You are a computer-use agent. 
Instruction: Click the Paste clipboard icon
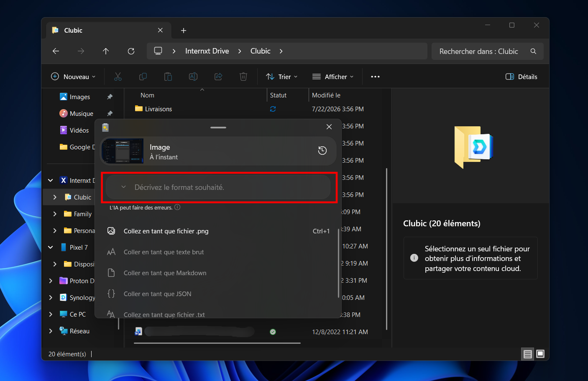click(x=168, y=77)
